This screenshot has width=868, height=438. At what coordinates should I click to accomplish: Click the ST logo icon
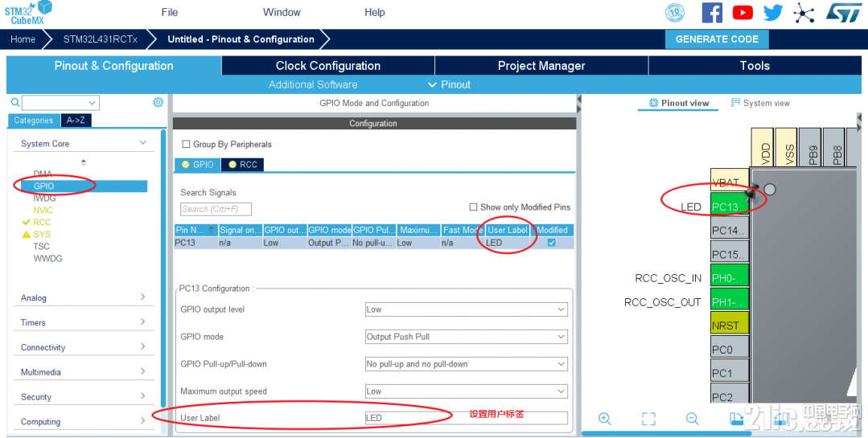coord(844,12)
